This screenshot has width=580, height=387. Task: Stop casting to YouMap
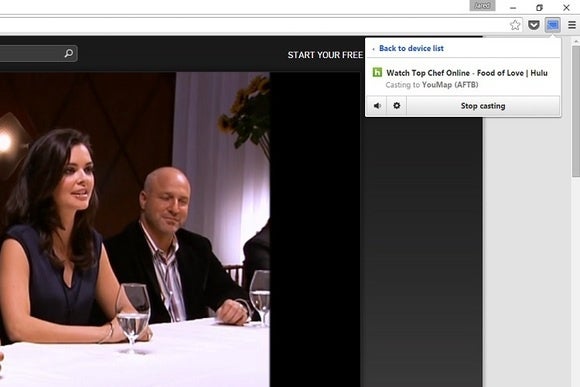pos(483,106)
